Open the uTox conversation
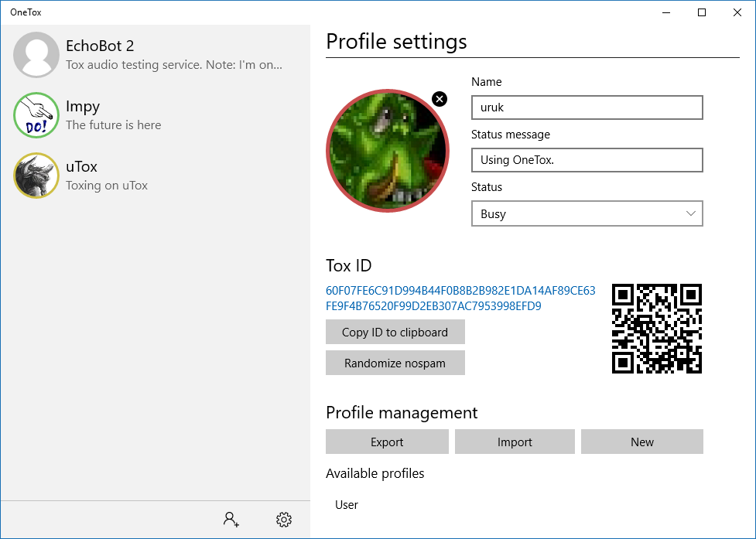This screenshot has height=539, width=756. pos(156,176)
